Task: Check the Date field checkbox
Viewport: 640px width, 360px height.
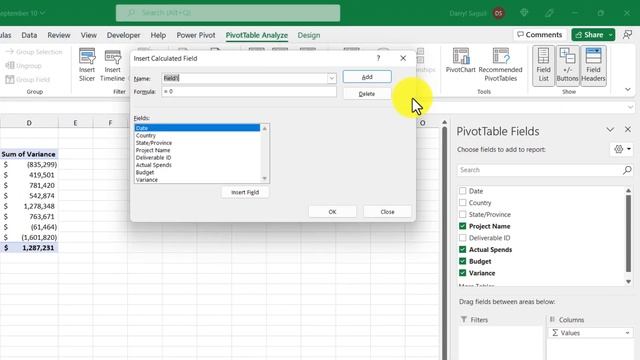Action: tap(462, 191)
